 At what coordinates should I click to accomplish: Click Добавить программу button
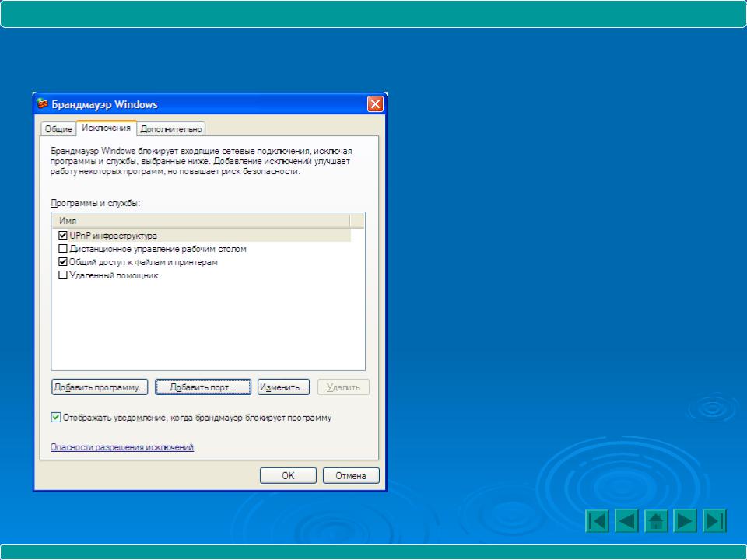click(x=100, y=387)
